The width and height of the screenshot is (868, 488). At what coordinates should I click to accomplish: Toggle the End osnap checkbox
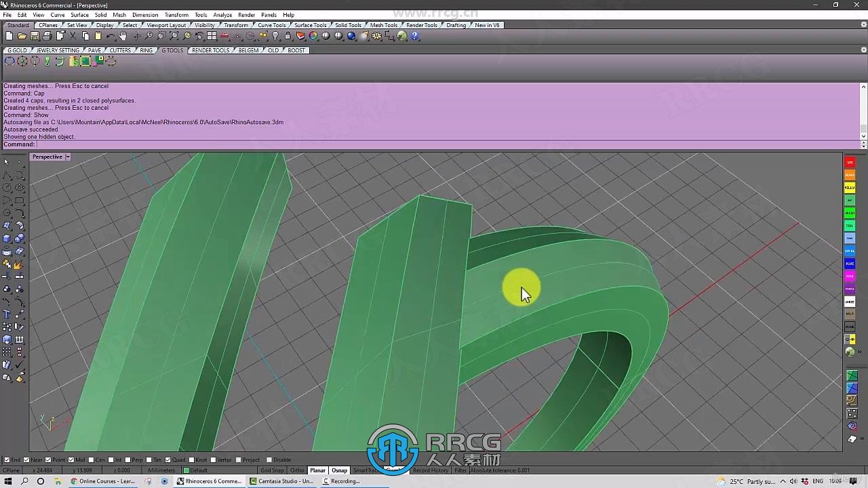coord(7,460)
